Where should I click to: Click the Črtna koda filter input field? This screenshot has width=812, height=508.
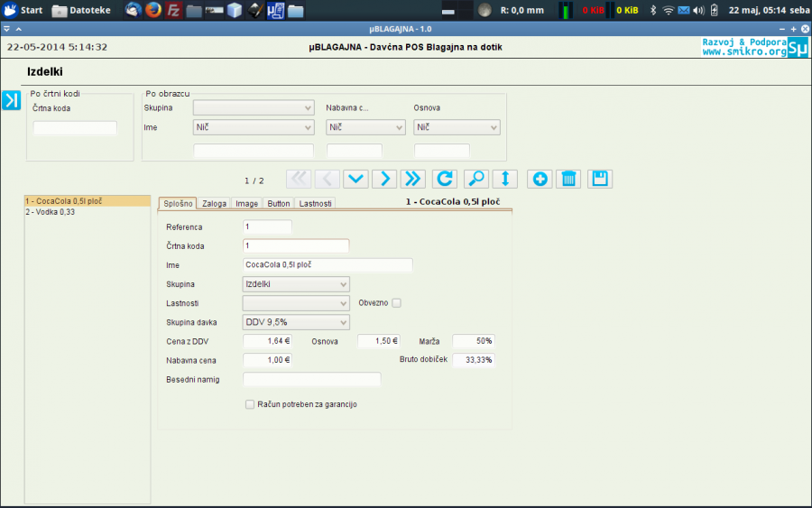(75, 128)
